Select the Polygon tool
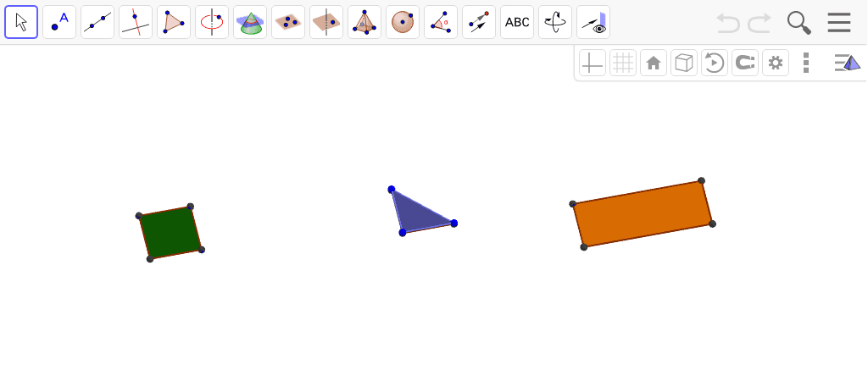868x381 pixels. click(174, 22)
